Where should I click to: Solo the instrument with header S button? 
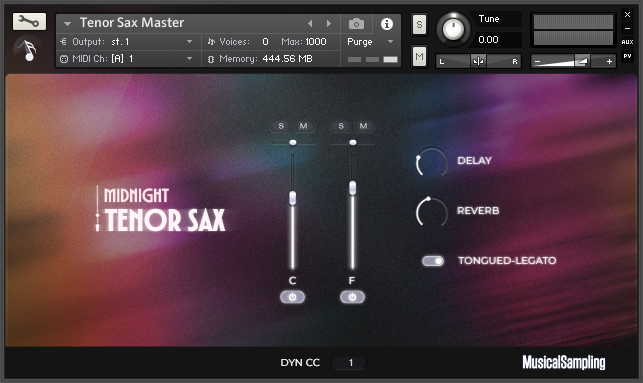(x=419, y=25)
